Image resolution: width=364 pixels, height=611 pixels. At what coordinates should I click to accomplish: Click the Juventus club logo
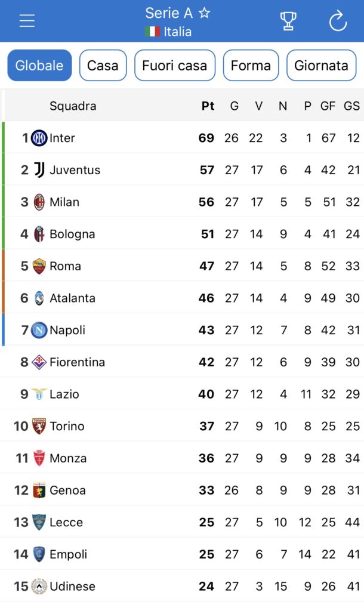point(39,169)
